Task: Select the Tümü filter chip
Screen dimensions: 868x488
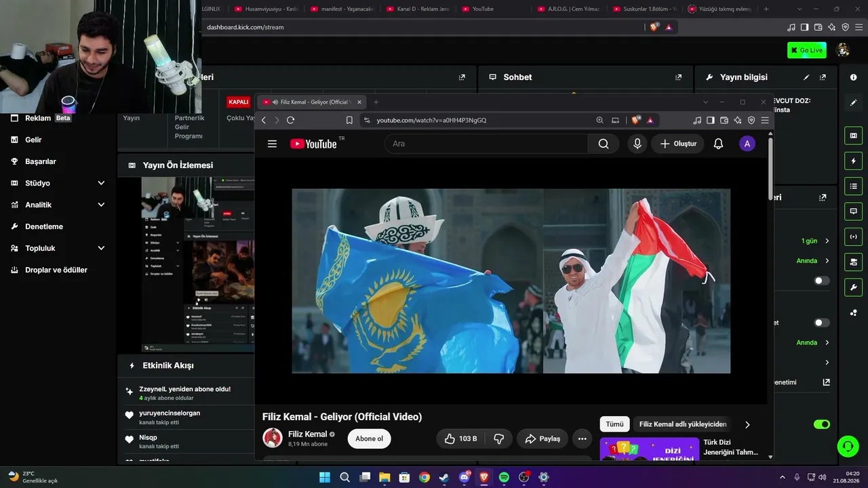Action: coord(614,424)
